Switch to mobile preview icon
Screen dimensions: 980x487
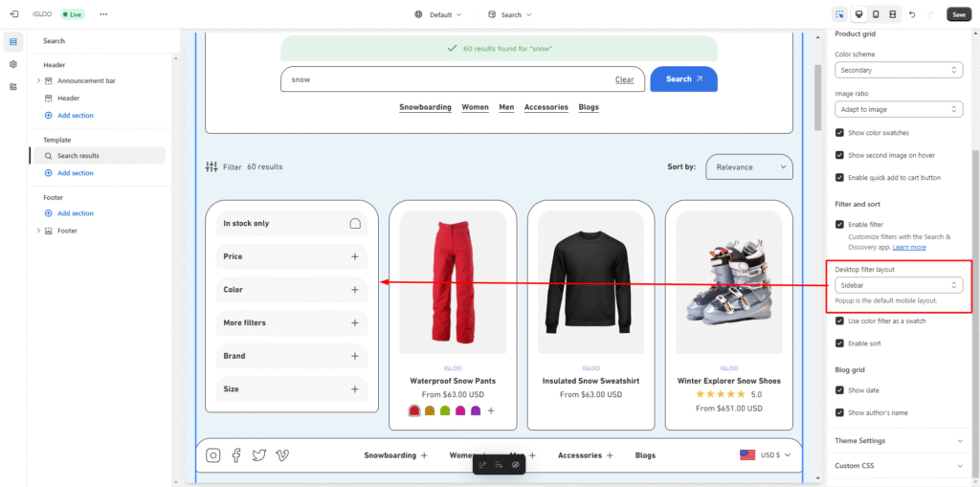(x=875, y=14)
